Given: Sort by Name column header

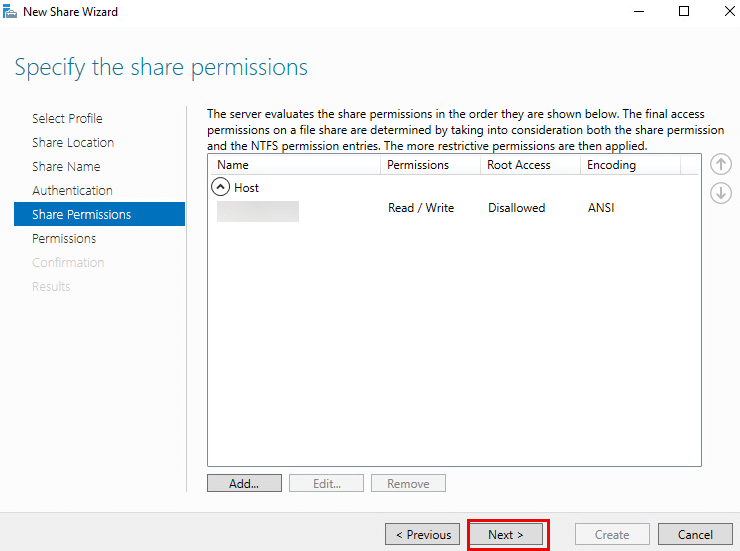Looking at the screenshot, I should tap(233, 165).
